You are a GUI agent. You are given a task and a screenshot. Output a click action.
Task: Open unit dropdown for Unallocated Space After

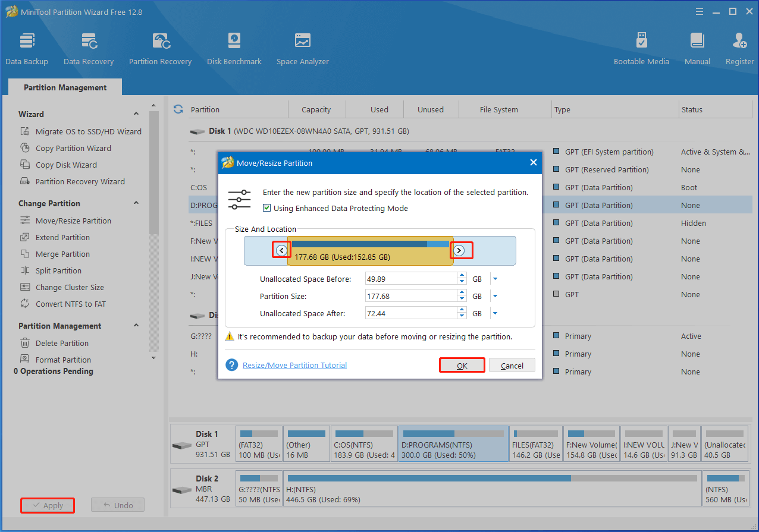coord(495,313)
